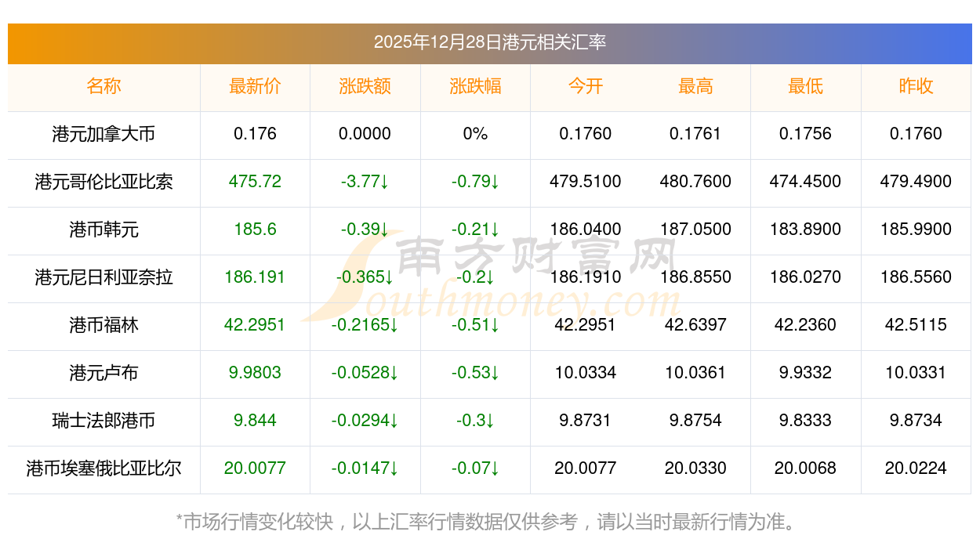Click the 港币埃塞俄比亚比尔 row name

[103, 468]
